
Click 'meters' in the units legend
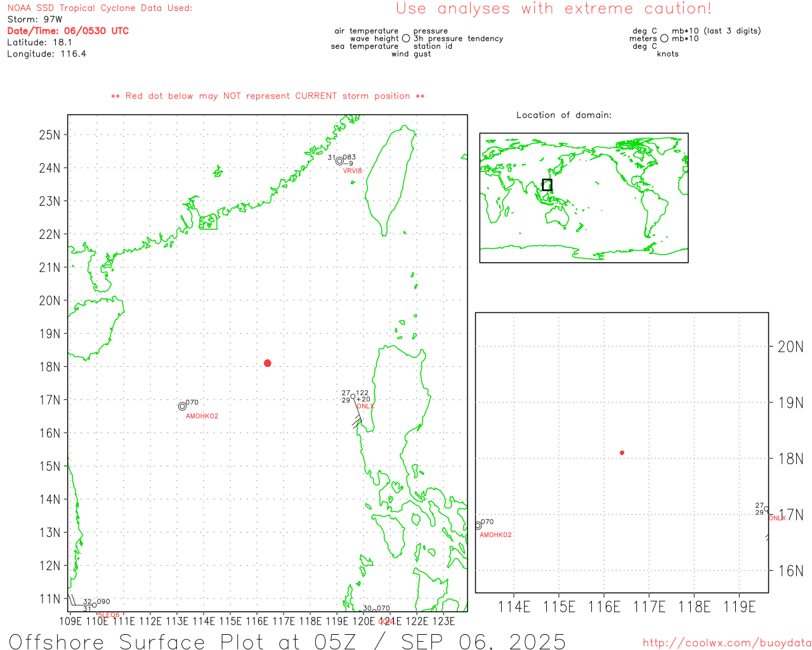(643, 39)
